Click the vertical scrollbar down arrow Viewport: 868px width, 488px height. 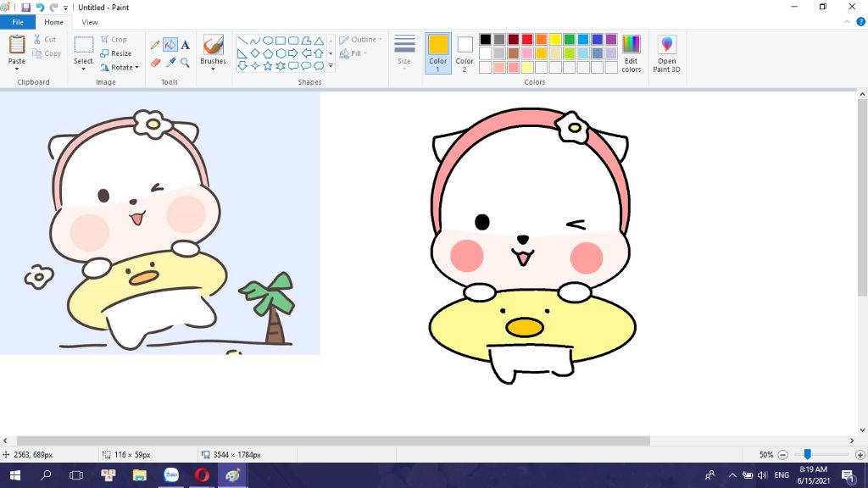(862, 430)
